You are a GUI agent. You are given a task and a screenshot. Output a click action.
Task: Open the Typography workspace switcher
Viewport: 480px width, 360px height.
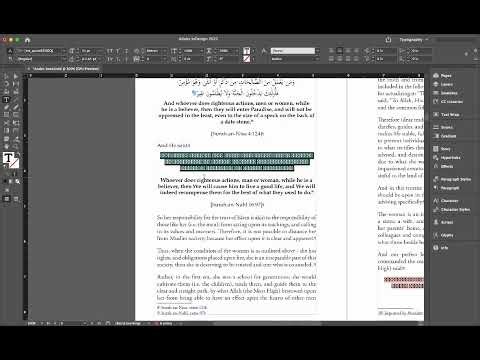(414, 40)
